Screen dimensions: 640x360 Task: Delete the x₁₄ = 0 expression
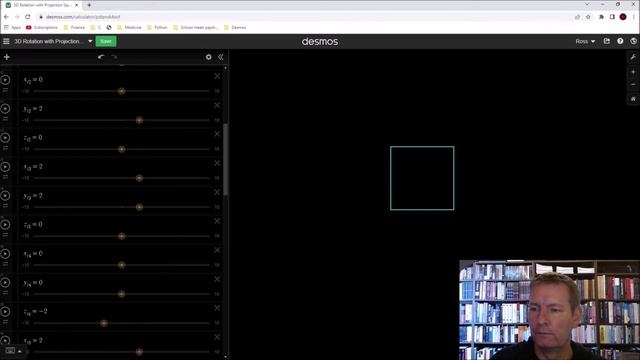(217, 250)
